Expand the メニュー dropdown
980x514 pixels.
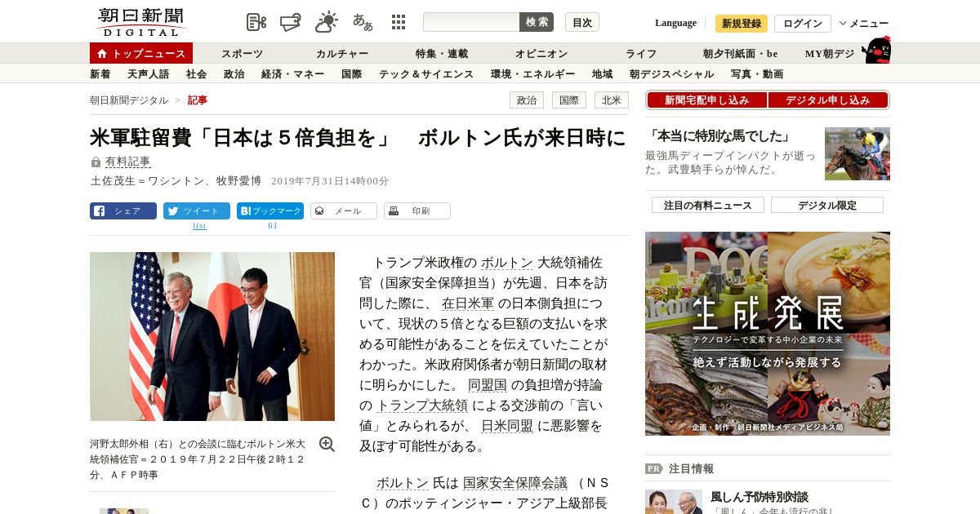pos(864,24)
